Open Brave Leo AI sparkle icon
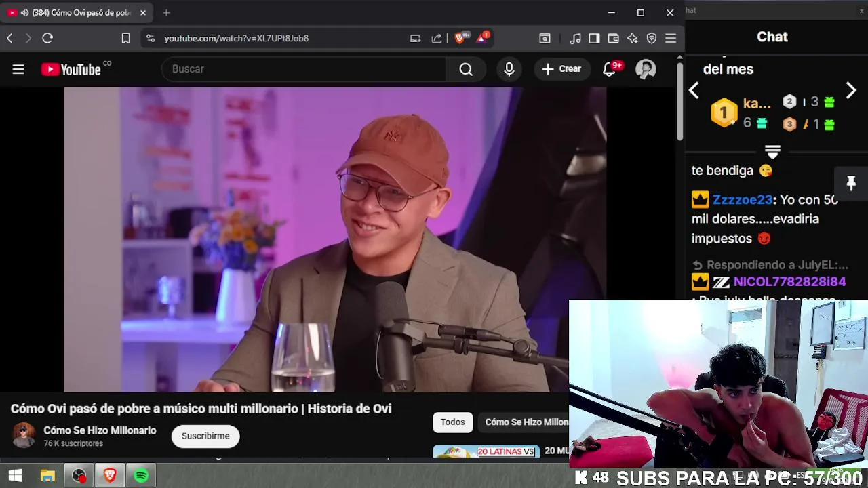Image resolution: width=868 pixels, height=488 pixels. tap(633, 38)
